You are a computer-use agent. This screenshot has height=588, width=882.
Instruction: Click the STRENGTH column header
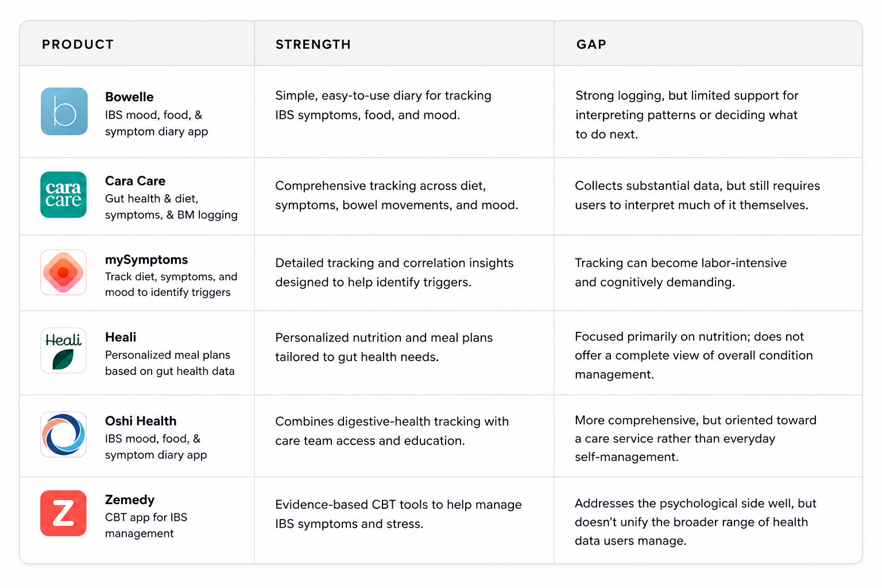coord(313,44)
